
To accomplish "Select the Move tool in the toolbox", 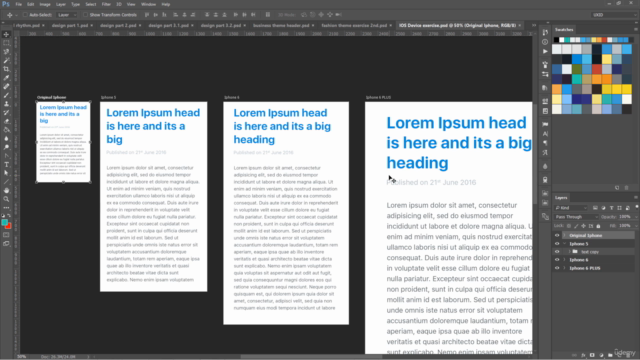I will pyautogui.click(x=6, y=34).
